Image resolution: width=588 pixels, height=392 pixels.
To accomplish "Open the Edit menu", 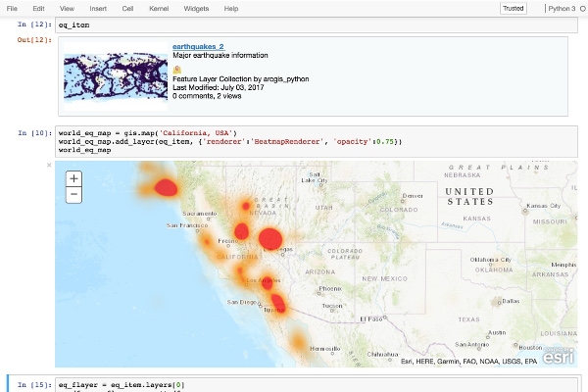I will point(38,9).
